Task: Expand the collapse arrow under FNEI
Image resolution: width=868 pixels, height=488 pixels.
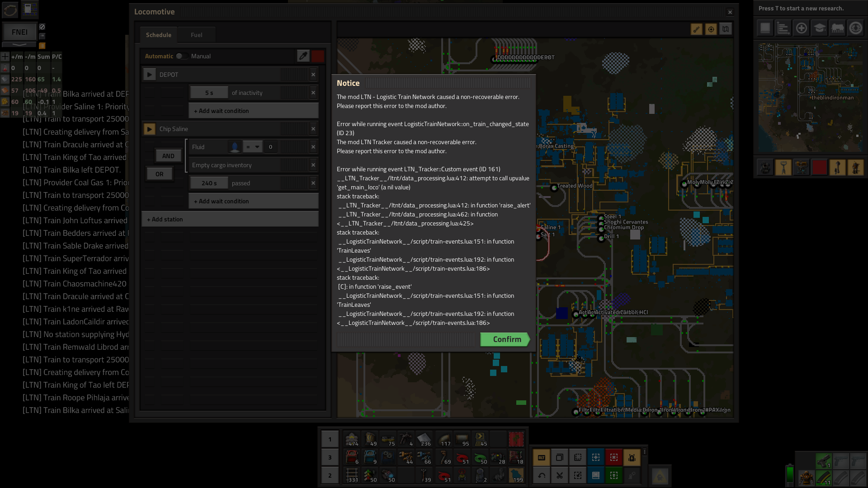Action: tap(19, 45)
